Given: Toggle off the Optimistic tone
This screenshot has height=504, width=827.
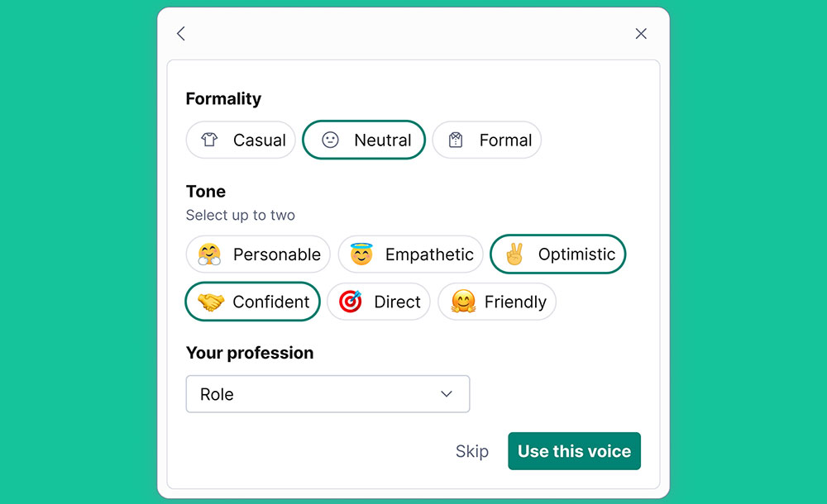Looking at the screenshot, I should (557, 254).
